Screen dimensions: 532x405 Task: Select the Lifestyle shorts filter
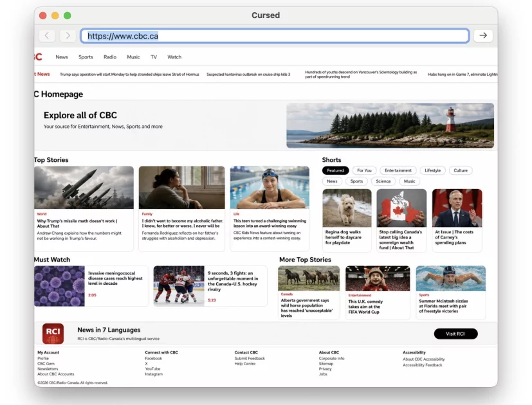432,170
